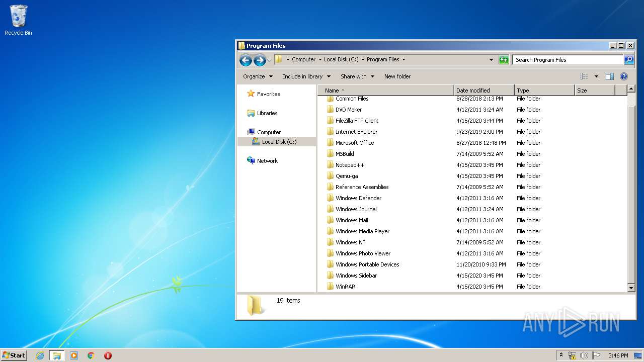The height and width of the screenshot is (362, 644).
Task: Select Local Disk (C:) in navigation pane
Action: (276, 142)
